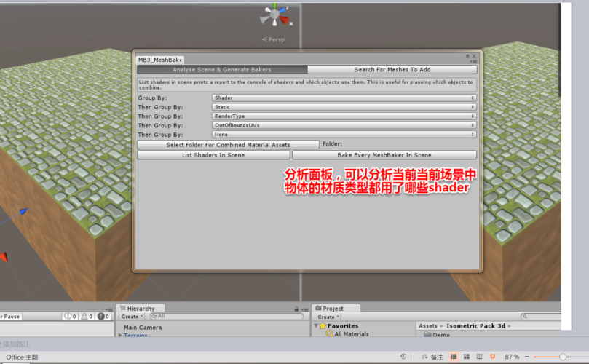Toggle console warning messages filter
This screenshot has width=589, height=364.
point(87,317)
